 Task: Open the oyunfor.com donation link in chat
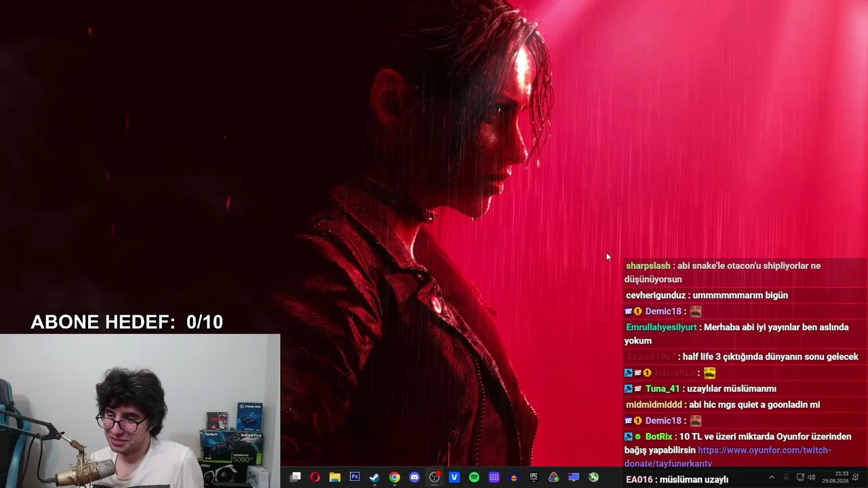click(728, 457)
